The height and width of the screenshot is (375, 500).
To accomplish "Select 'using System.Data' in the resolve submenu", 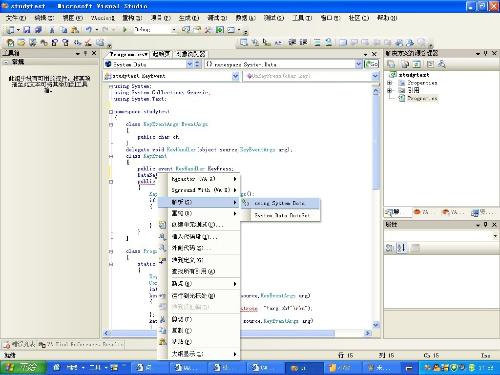I will pyautogui.click(x=280, y=203).
